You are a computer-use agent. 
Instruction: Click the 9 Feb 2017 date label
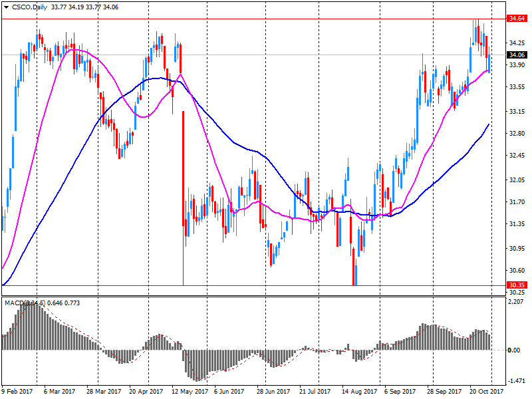click(17, 391)
